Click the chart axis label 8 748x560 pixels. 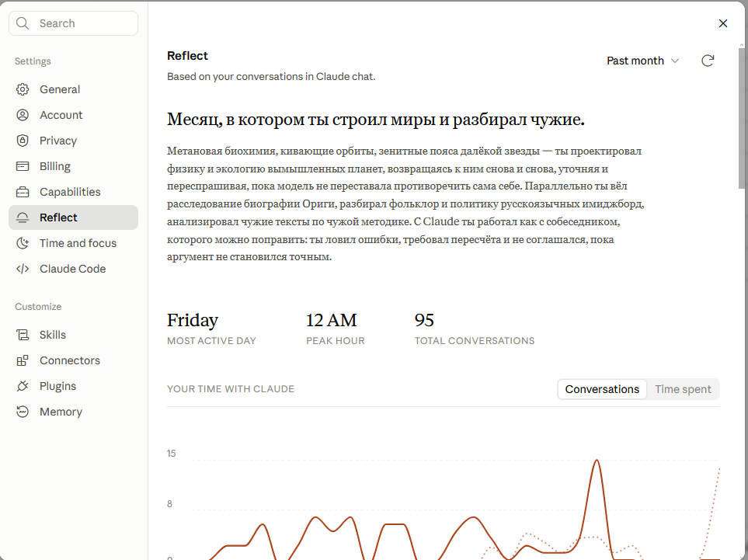click(169, 504)
